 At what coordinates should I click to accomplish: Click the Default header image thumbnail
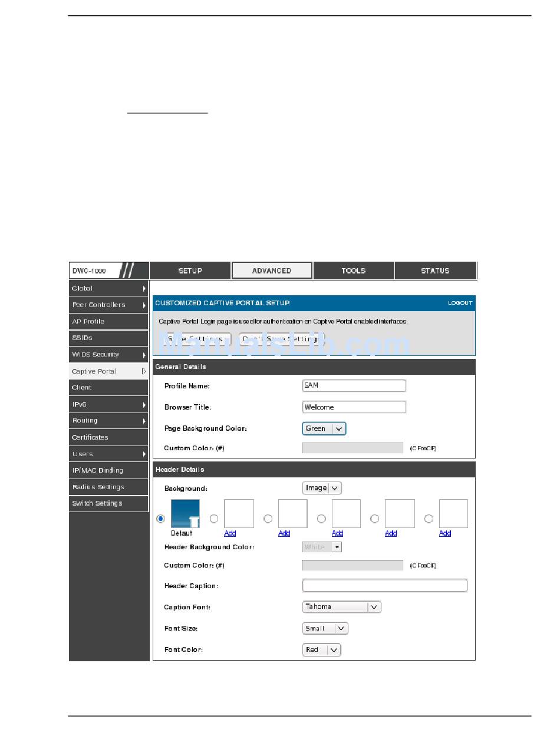pos(185,513)
